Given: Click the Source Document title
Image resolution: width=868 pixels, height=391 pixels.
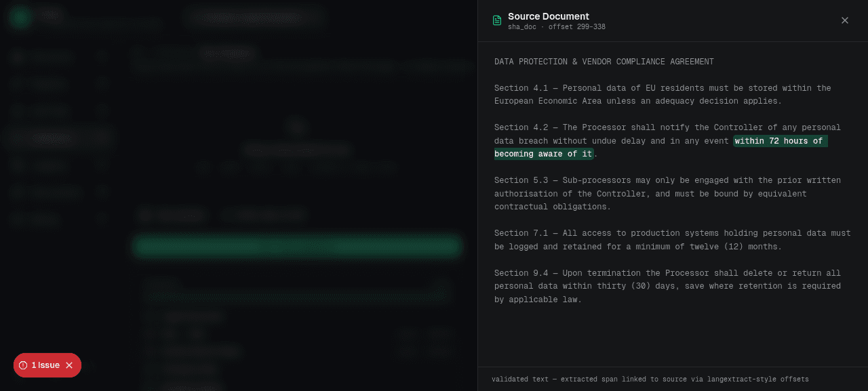Looking at the screenshot, I should [x=549, y=16].
